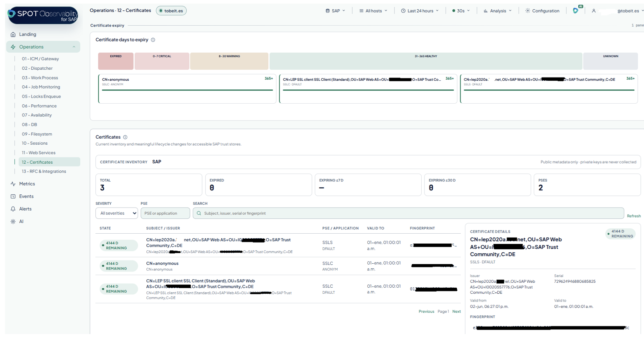This screenshot has width=644, height=343.
Task: Open the Analysis dropdown menu
Action: point(498,11)
